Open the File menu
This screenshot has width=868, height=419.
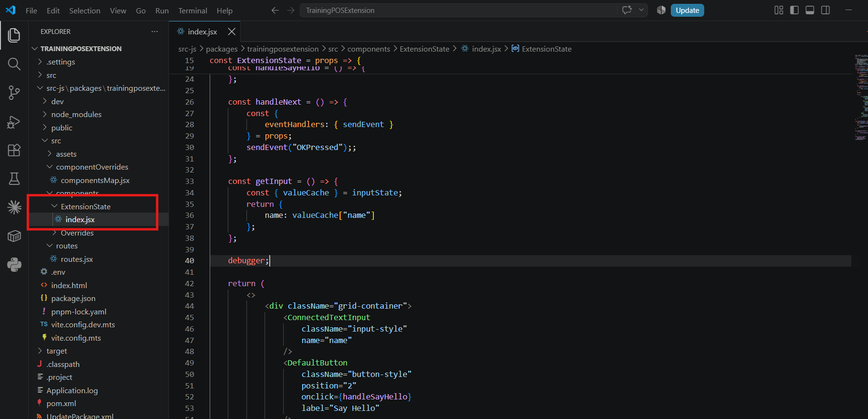coord(32,11)
